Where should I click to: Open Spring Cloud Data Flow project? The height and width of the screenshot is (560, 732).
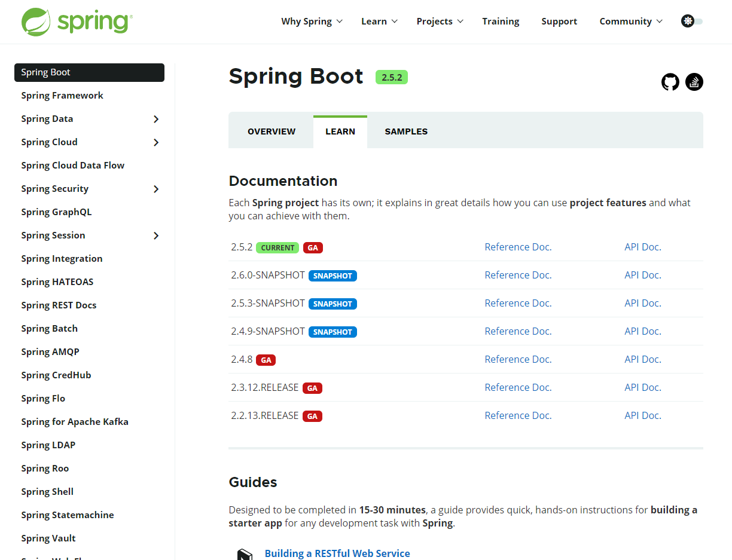(73, 166)
